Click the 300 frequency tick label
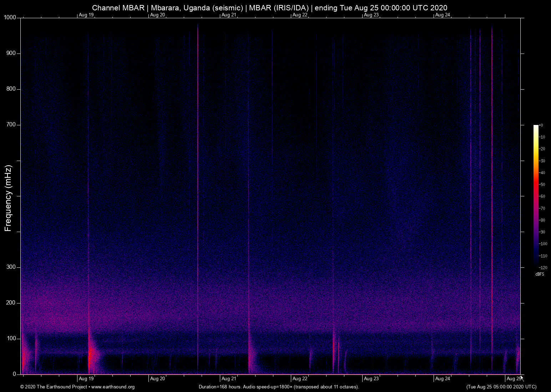Screen dimensions: 551x392 (11, 267)
